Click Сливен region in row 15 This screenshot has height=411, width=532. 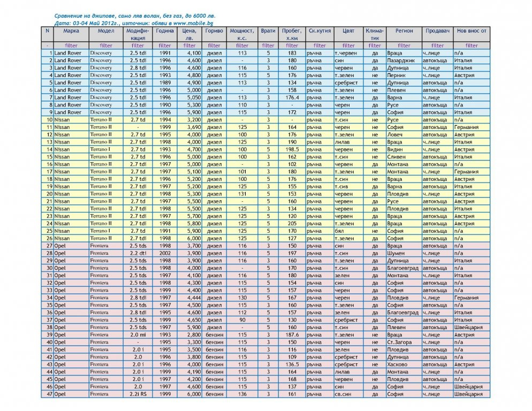[396, 157]
